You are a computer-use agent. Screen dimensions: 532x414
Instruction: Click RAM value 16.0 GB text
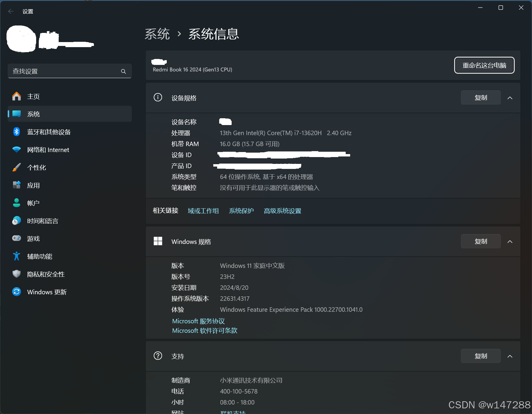click(x=250, y=144)
